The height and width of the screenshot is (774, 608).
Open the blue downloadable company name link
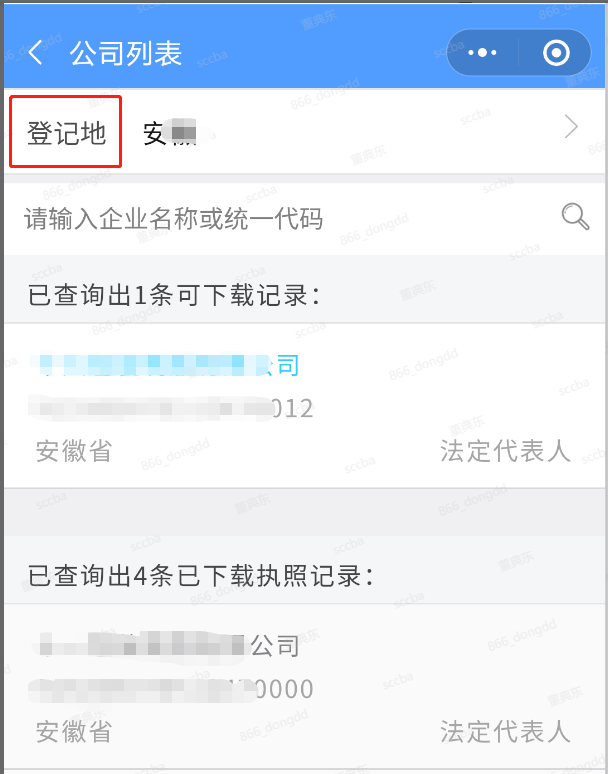coord(164,366)
